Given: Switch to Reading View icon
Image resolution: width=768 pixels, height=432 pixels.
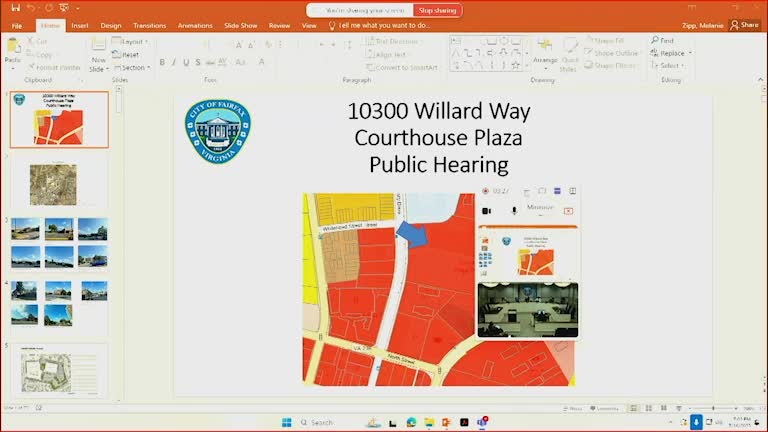Looking at the screenshot, I should pos(664,408).
